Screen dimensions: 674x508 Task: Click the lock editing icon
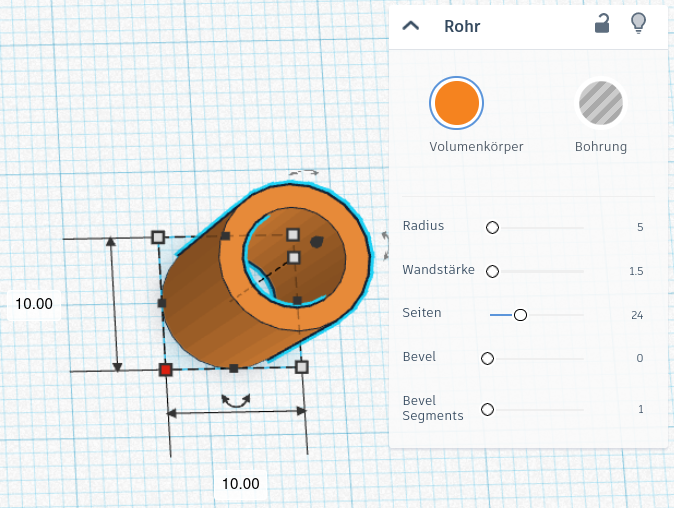pos(602,25)
